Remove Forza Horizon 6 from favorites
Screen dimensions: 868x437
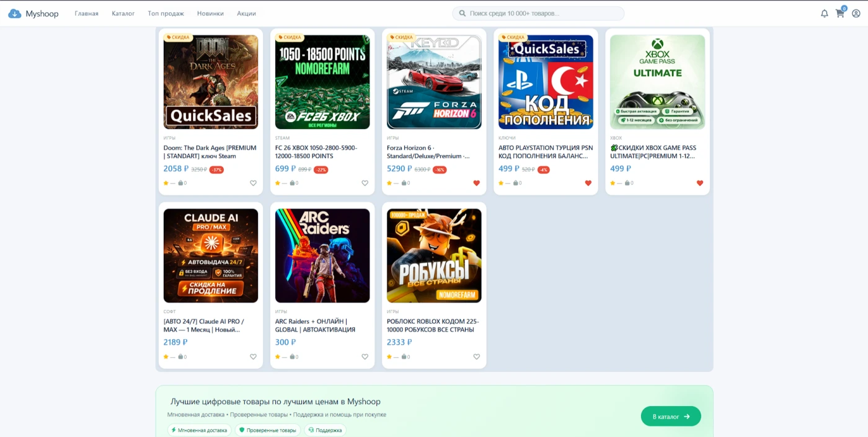tap(476, 183)
